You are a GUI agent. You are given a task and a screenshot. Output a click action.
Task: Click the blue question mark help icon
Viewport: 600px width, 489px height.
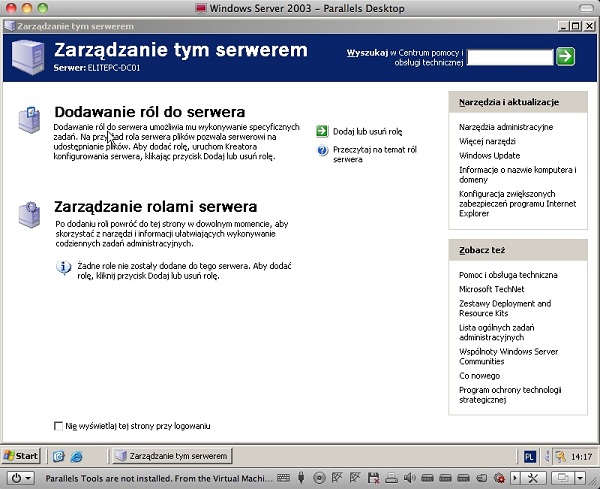point(322,150)
